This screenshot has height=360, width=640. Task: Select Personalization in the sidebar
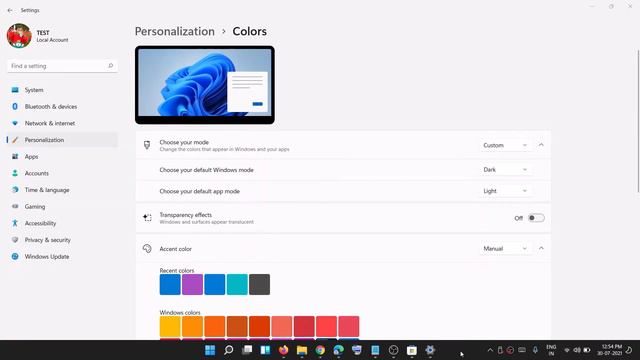[x=62, y=140]
